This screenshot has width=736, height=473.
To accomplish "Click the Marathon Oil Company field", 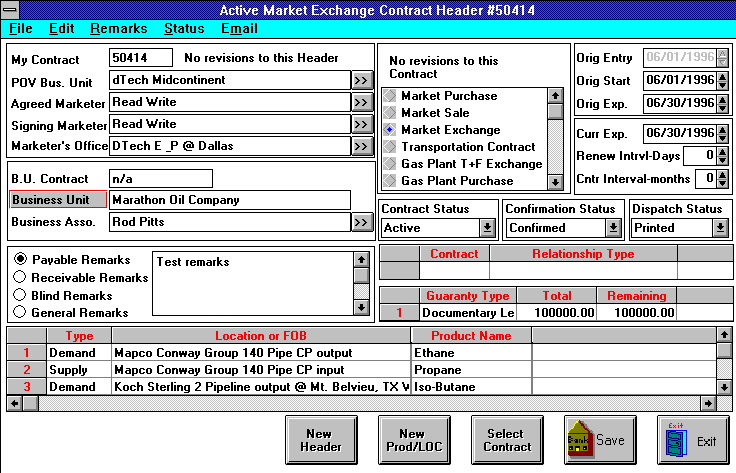I will coord(230,200).
